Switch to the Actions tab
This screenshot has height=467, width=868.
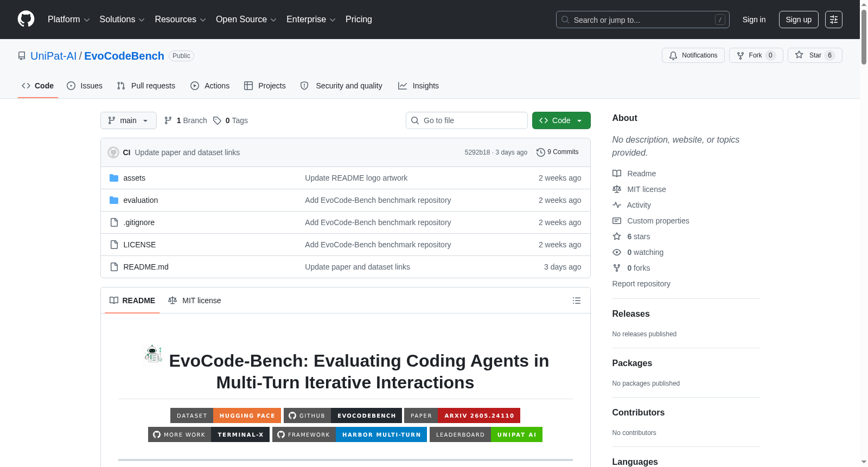pos(210,86)
